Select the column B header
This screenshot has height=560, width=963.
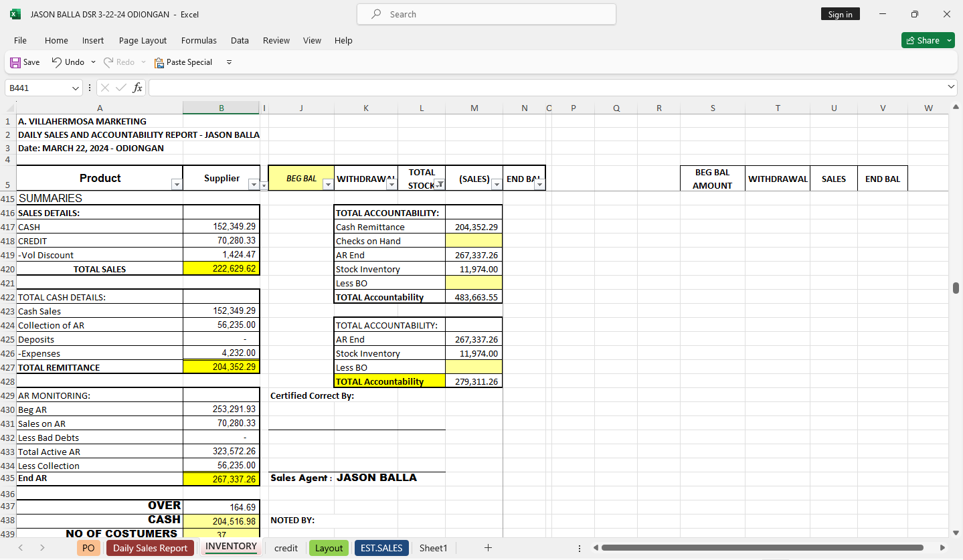[222, 108]
